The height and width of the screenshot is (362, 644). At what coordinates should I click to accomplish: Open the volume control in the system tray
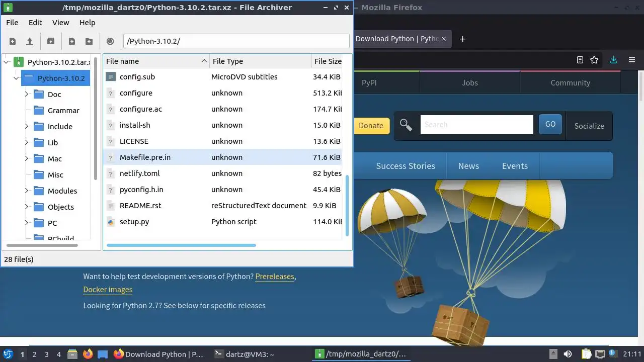[568, 354]
